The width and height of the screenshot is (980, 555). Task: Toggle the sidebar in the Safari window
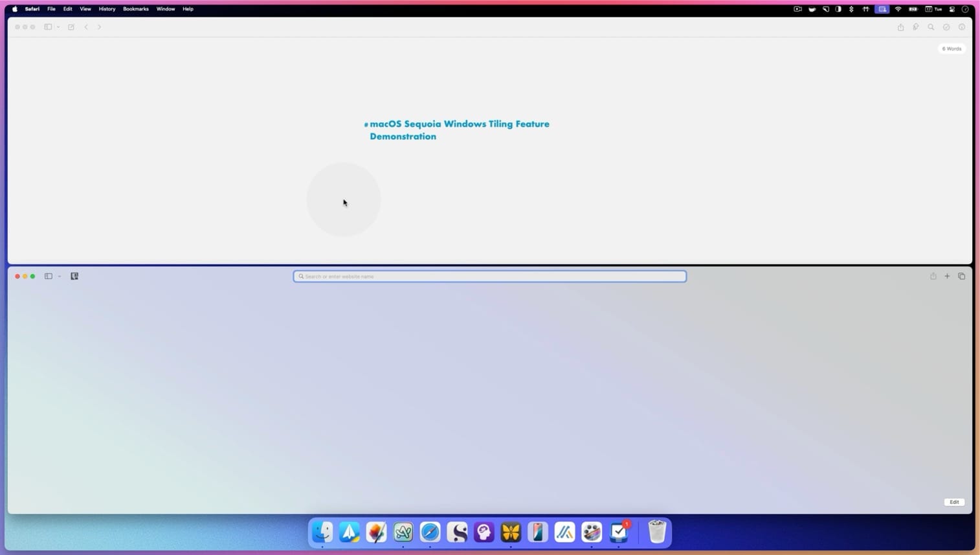(x=47, y=276)
